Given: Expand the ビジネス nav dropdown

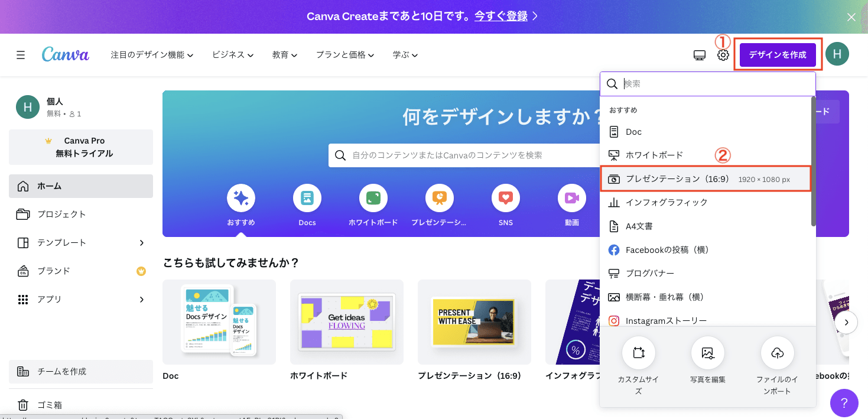Looking at the screenshot, I should (x=233, y=55).
